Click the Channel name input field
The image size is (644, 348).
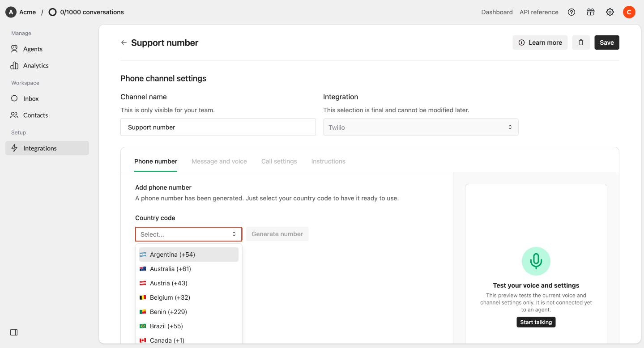tap(218, 127)
